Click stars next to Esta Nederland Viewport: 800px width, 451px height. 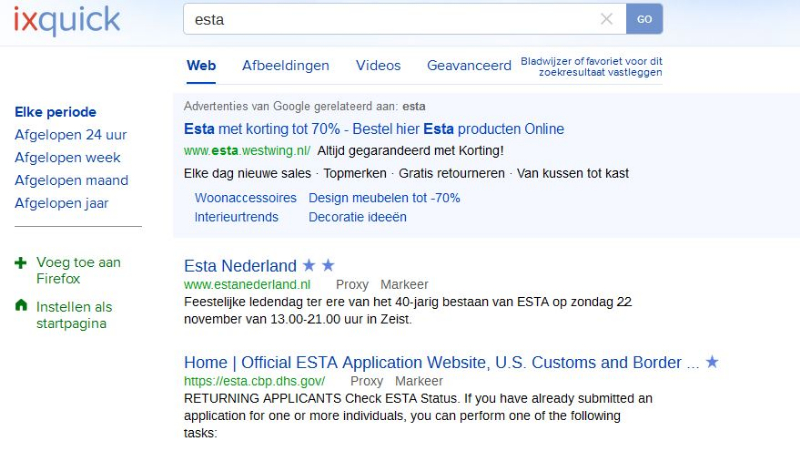coord(319,266)
